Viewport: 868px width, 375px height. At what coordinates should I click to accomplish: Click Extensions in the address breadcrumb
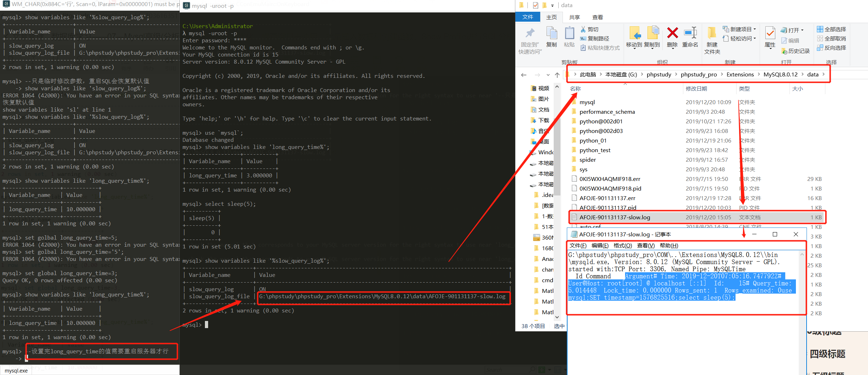[x=740, y=74]
